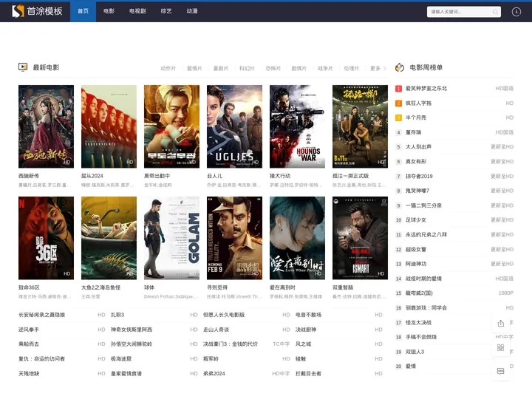
Task: Filter by 伦理片 category
Action: pos(352,68)
